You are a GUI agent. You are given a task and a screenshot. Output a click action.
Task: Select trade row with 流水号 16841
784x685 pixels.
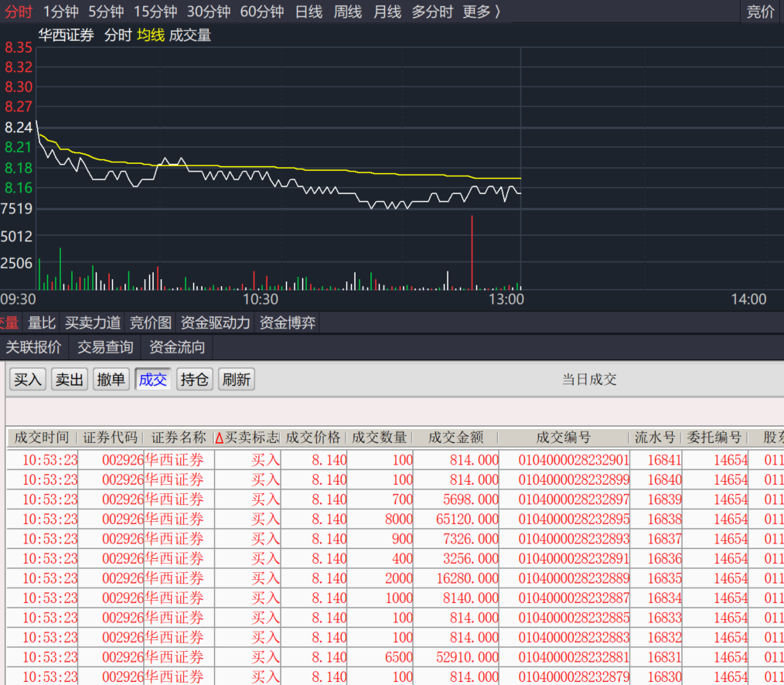pyautogui.click(x=395, y=459)
